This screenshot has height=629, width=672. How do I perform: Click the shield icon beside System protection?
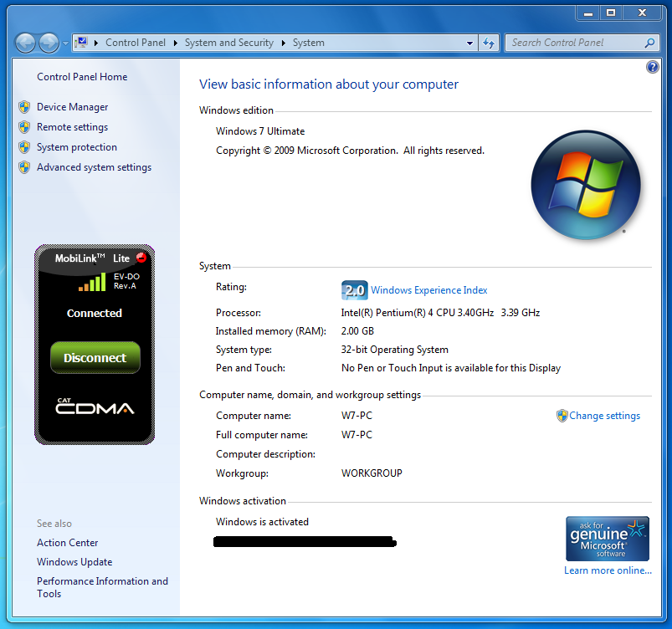click(24, 147)
